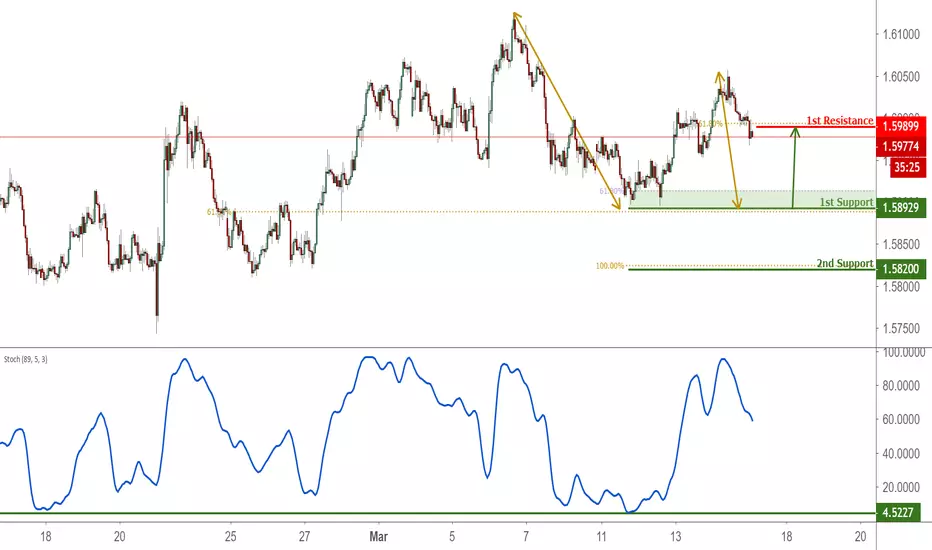Select the 1.59899 resistance price tag

[x=900, y=126]
